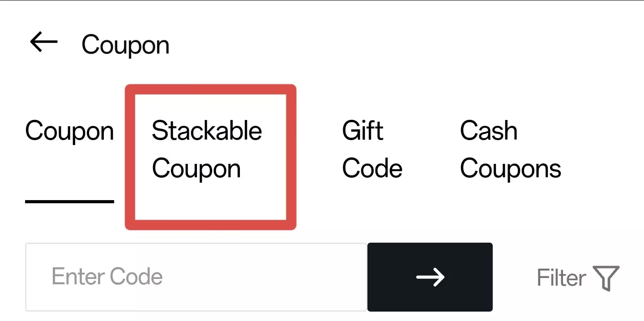Screen dimensions: 644x321
Task: Open the Gift Code tab
Action: (x=372, y=150)
